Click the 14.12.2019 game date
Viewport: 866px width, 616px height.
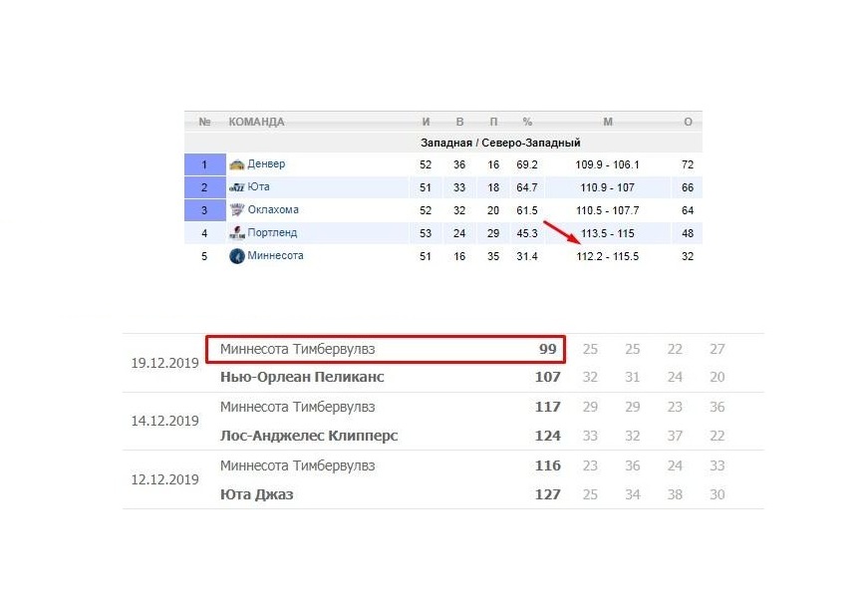point(164,421)
